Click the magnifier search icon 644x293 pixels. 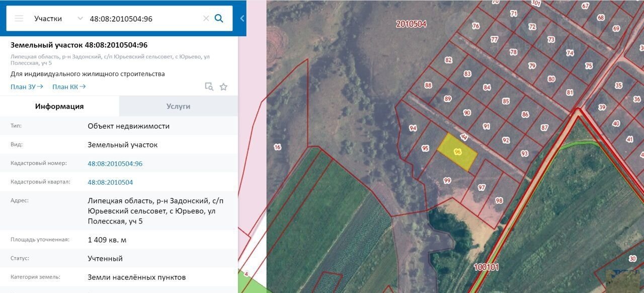click(x=219, y=19)
